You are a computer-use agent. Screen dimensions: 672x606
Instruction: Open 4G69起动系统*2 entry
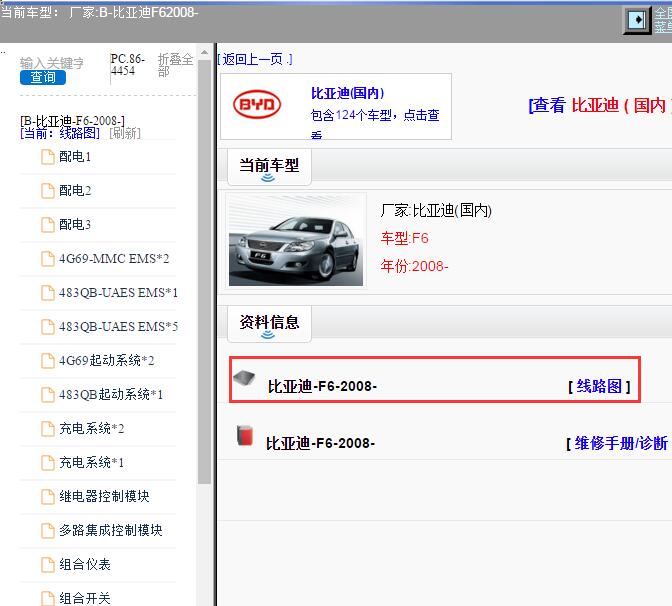tap(107, 360)
